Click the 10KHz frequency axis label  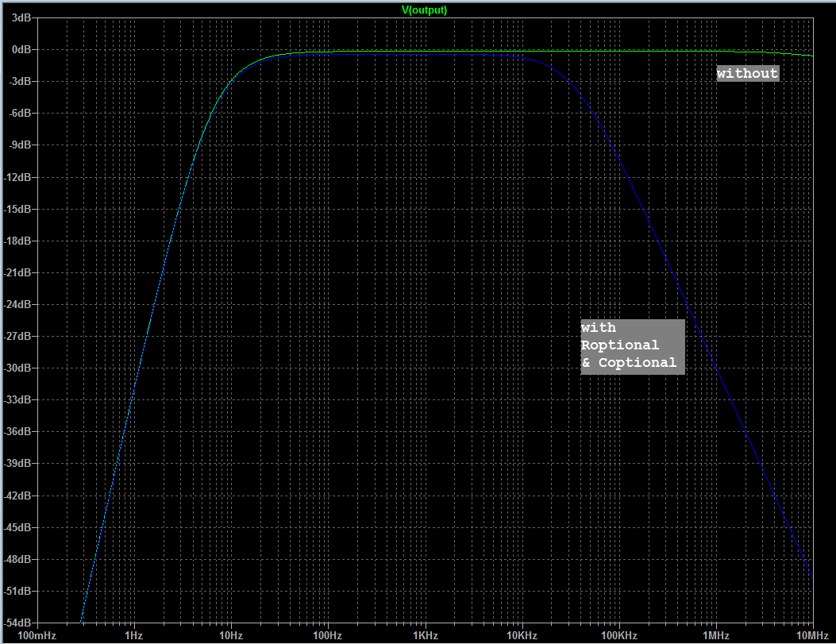pos(522,635)
